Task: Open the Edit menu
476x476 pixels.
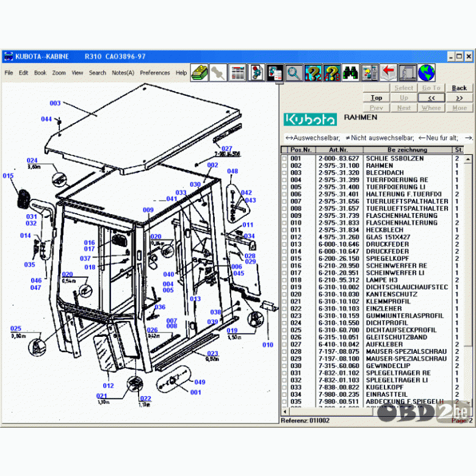Action: pyautogui.click(x=23, y=73)
